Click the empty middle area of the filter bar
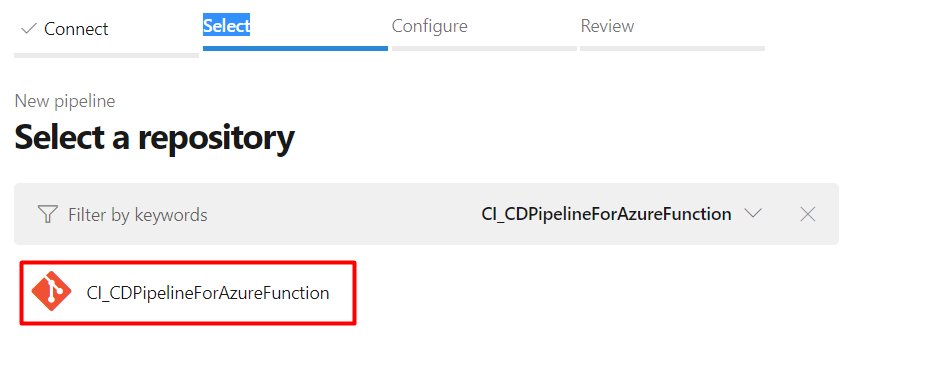The width and height of the screenshot is (931, 391). (344, 214)
